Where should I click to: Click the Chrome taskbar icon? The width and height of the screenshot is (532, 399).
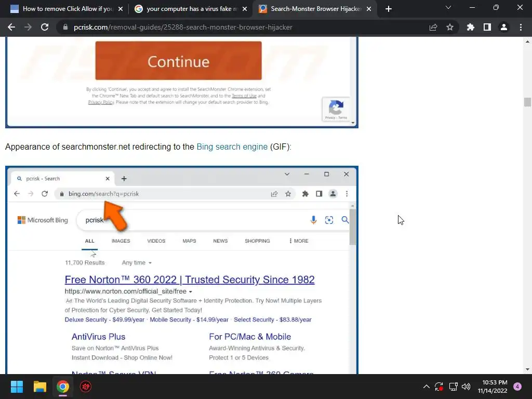click(x=63, y=387)
